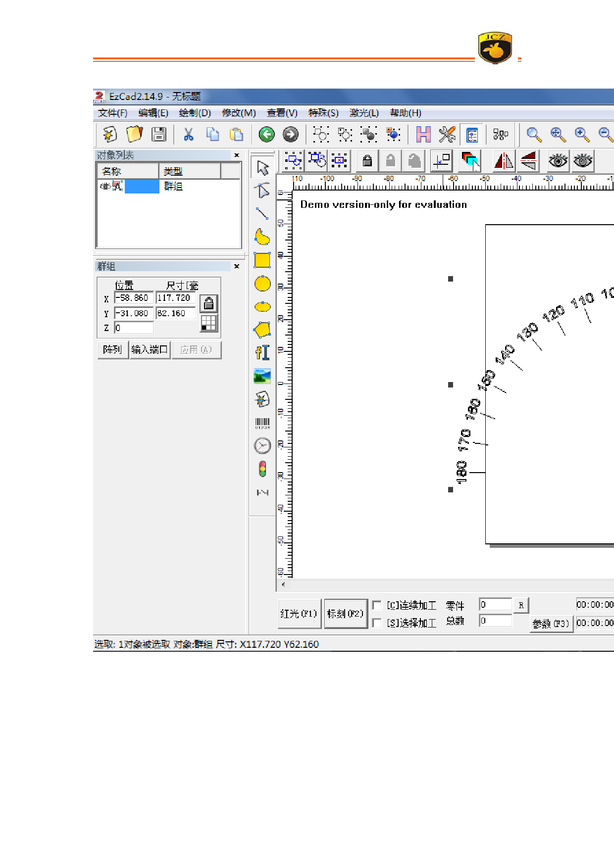Click the Save floppy disk icon
This screenshot has height=868, width=614.
(159, 134)
